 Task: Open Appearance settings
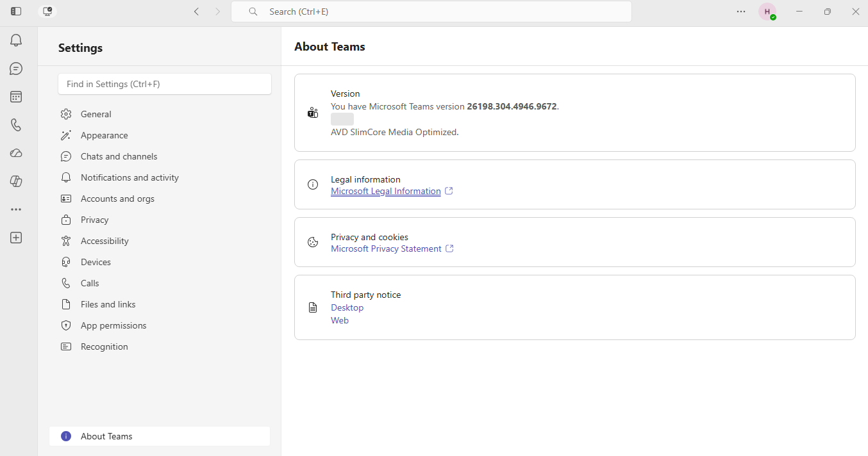(x=160, y=135)
